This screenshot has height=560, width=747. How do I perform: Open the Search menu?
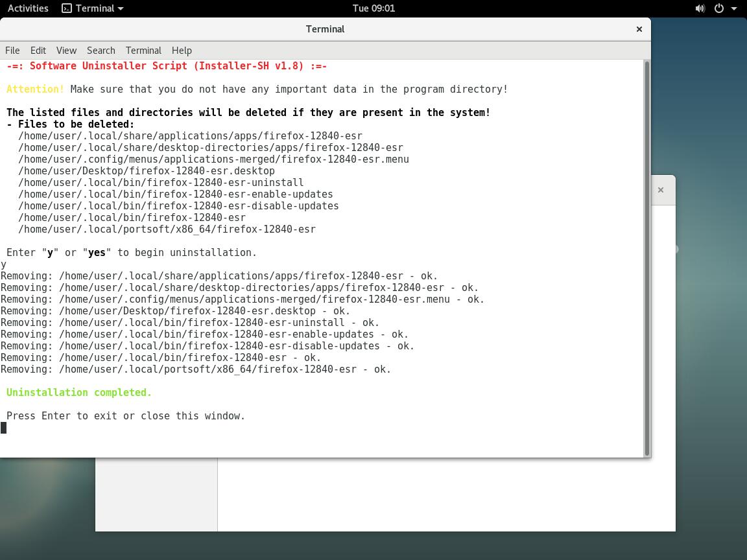tap(101, 51)
